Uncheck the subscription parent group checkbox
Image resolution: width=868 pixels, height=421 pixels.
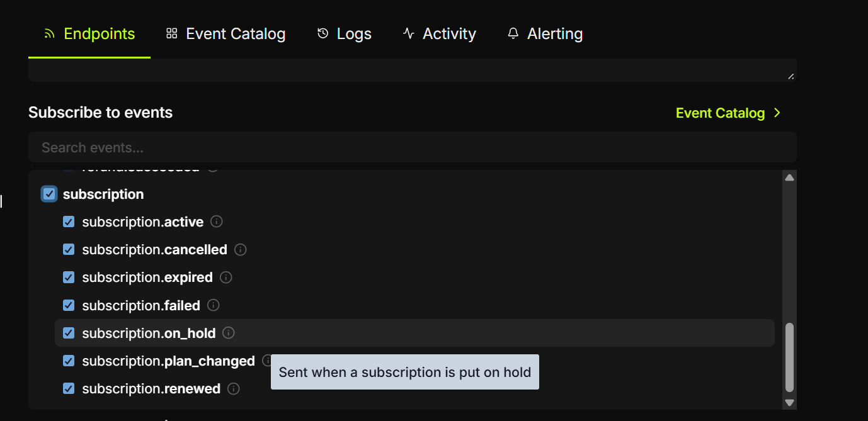tap(49, 194)
